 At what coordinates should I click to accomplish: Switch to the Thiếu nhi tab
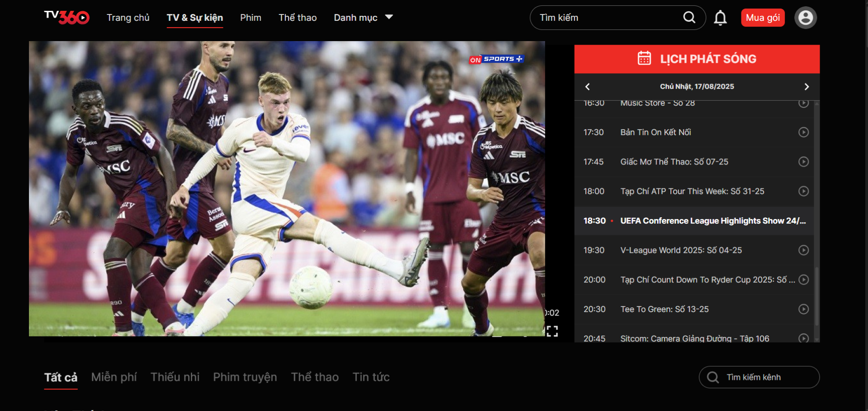pos(175,377)
